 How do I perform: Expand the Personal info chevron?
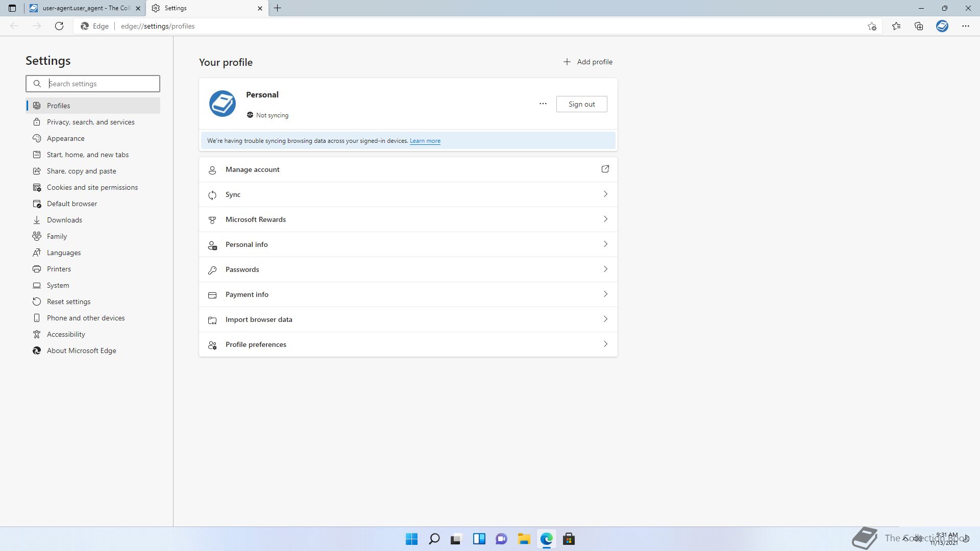(605, 244)
